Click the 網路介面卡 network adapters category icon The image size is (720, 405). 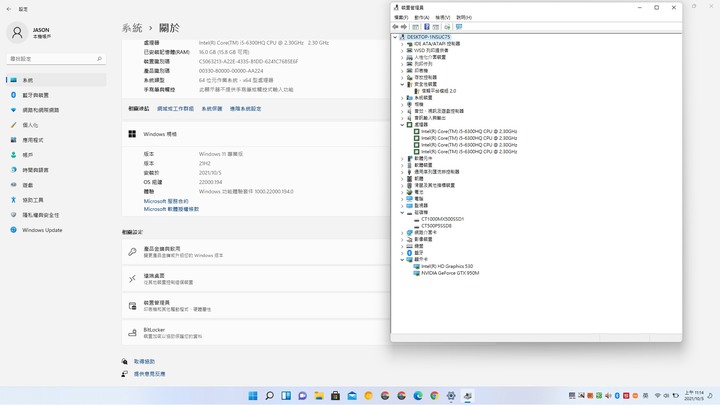pos(409,233)
